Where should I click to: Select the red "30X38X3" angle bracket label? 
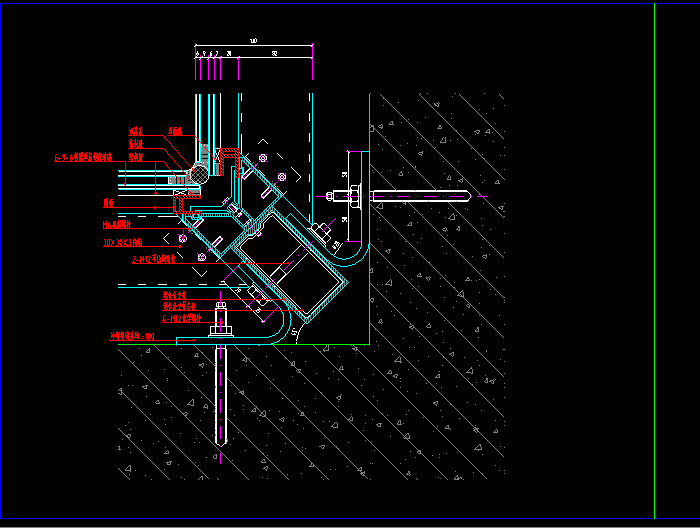(123, 242)
